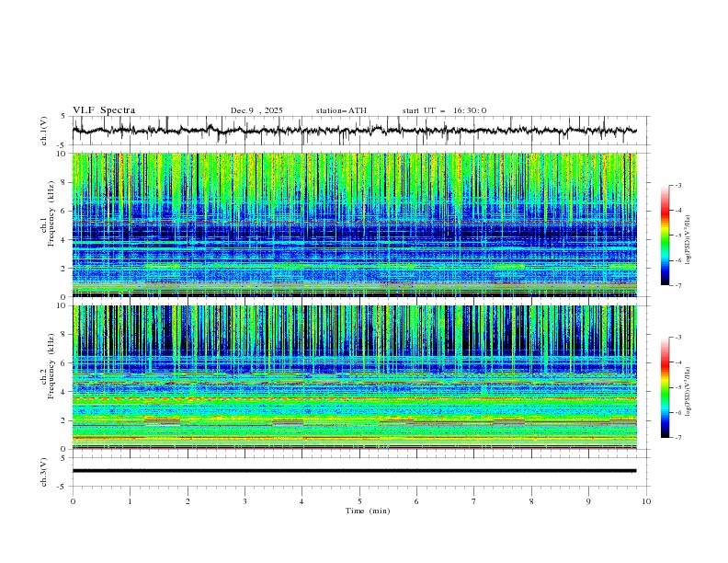Click the 0 minute tick on time axis
The image size is (728, 563).
73,501
